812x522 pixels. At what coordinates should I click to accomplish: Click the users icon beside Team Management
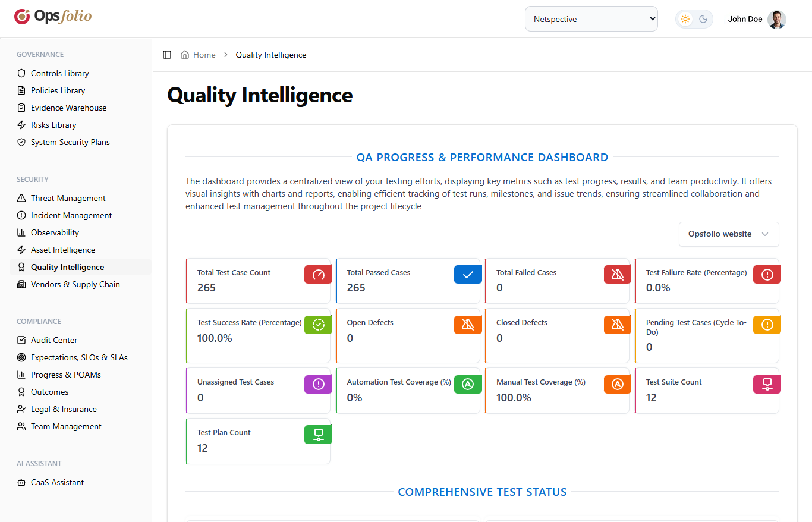pos(21,426)
